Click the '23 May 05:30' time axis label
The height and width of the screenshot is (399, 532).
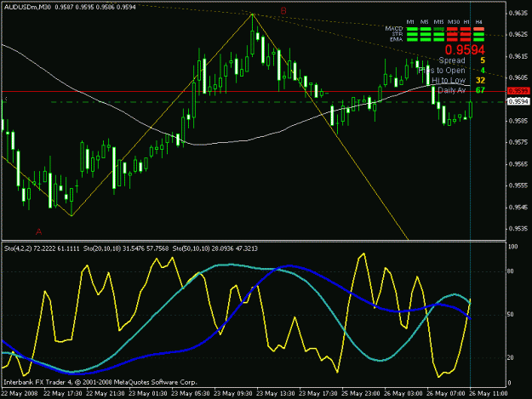(191, 394)
